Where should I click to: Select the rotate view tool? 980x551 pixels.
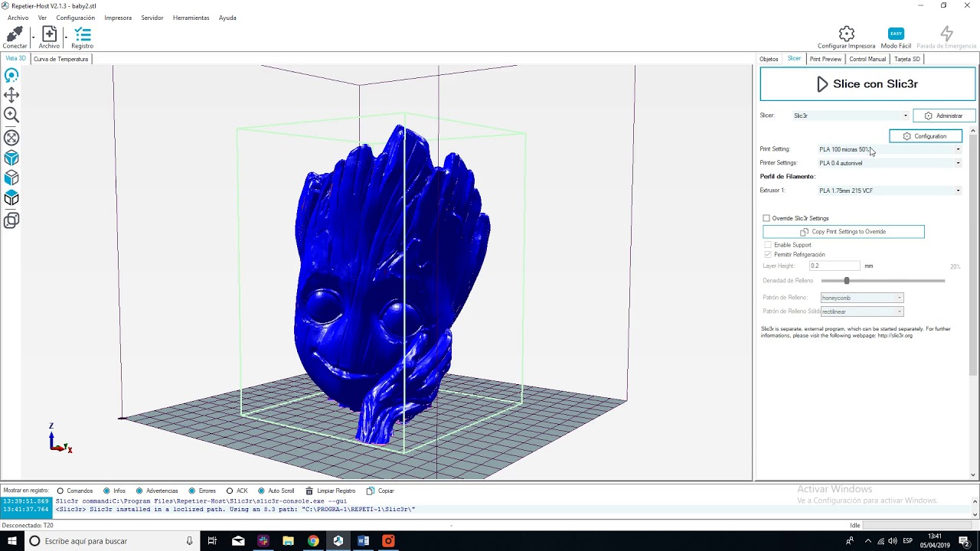11,76
